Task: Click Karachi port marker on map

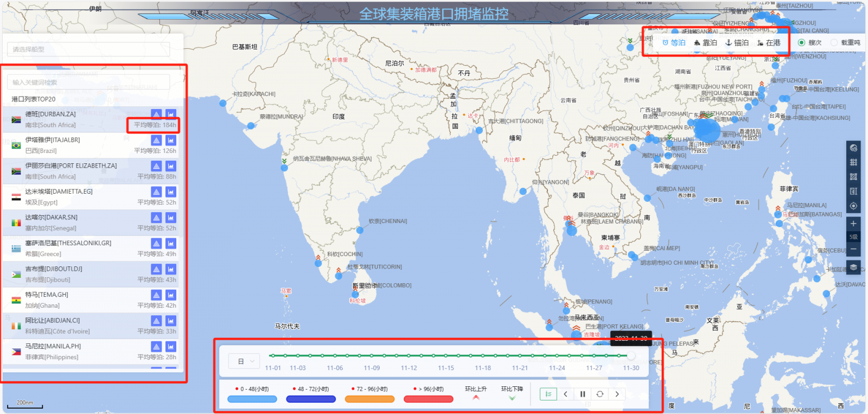Action: 223,103
